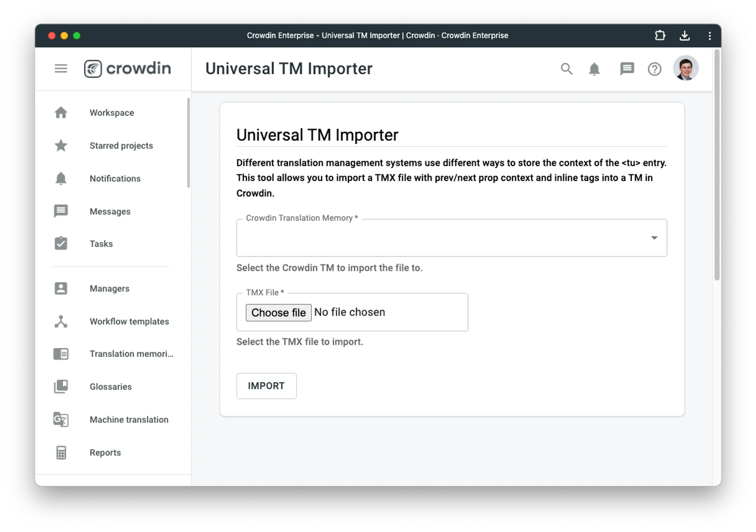Viewport: 756px width, 532px height.
Task: Click the sidebar Messages icon
Action: [61, 211]
